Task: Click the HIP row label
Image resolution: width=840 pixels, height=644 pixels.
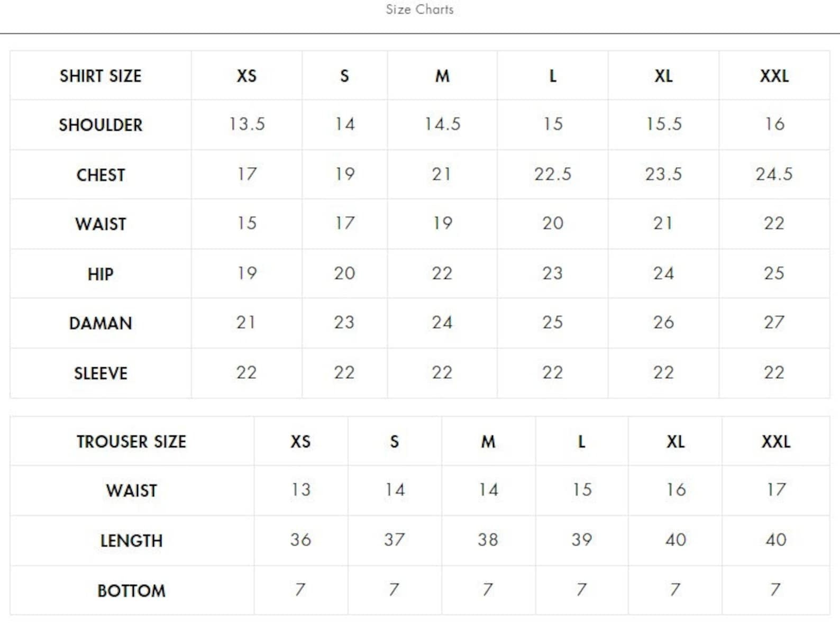Action: pyautogui.click(x=101, y=274)
